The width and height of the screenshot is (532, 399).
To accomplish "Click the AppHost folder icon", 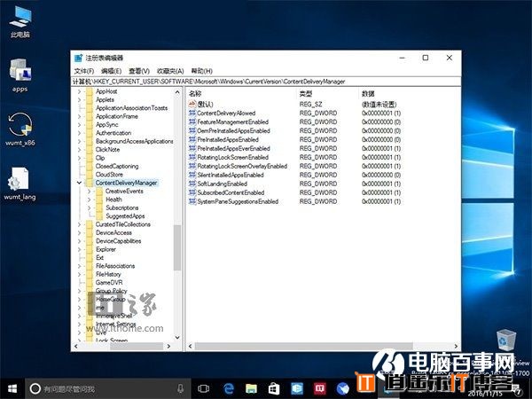I will point(90,91).
